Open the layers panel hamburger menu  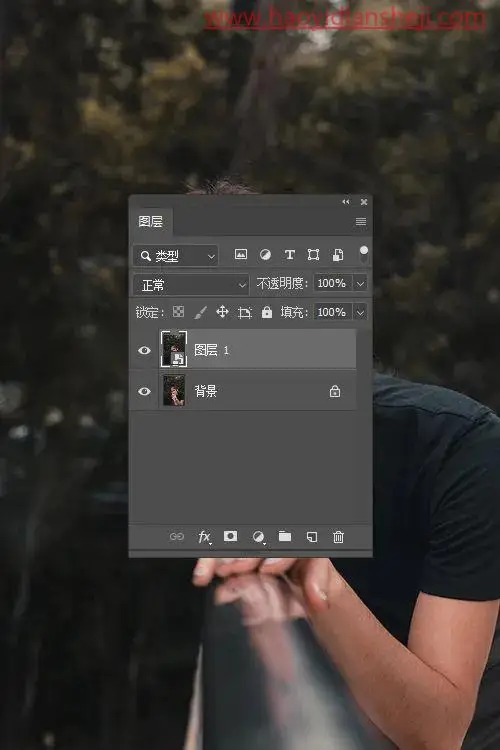coord(361,221)
